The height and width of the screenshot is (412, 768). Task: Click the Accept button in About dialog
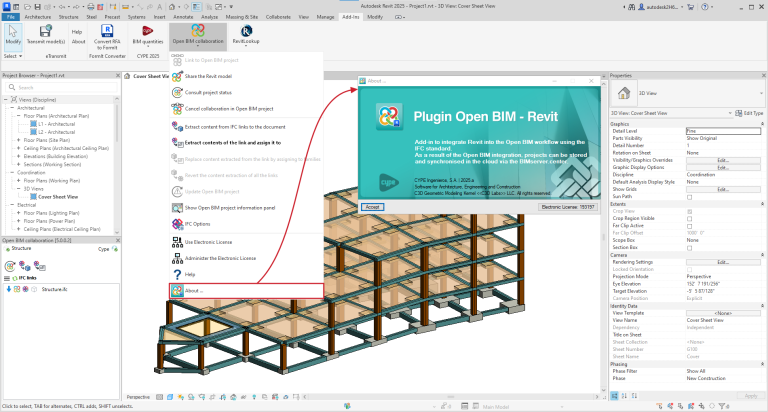[372, 207]
